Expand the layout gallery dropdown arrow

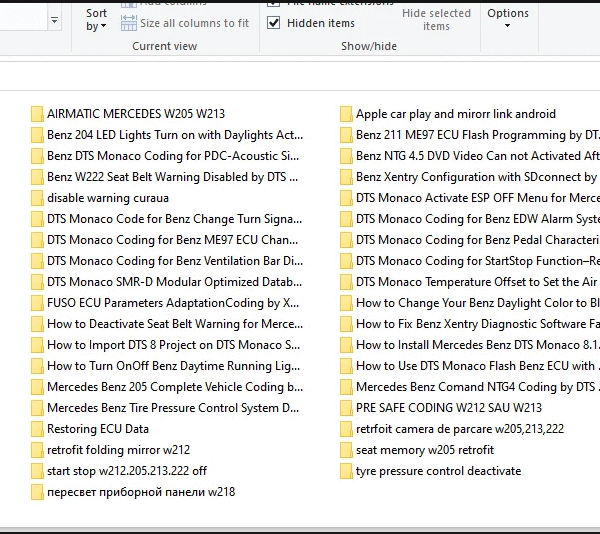[54, 20]
